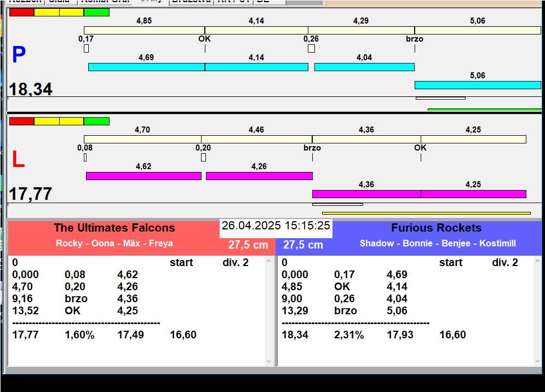This screenshot has height=392, width=545.
Task: Select the cream 4,85 segment in lane P
Action: (x=144, y=30)
